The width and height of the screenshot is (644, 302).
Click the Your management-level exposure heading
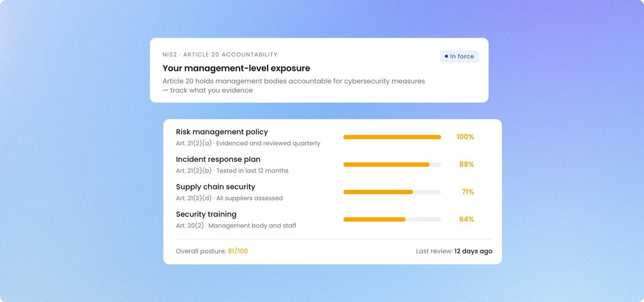click(236, 68)
